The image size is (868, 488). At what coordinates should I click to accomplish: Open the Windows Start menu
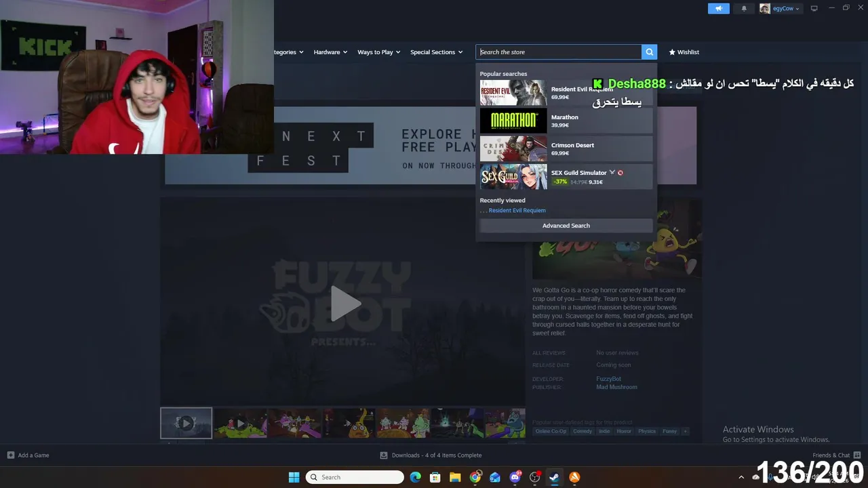[294, 477]
